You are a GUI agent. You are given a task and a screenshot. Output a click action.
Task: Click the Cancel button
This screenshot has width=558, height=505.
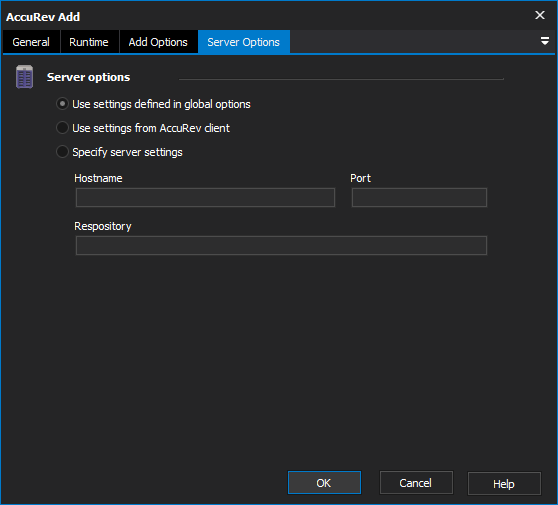tap(416, 483)
